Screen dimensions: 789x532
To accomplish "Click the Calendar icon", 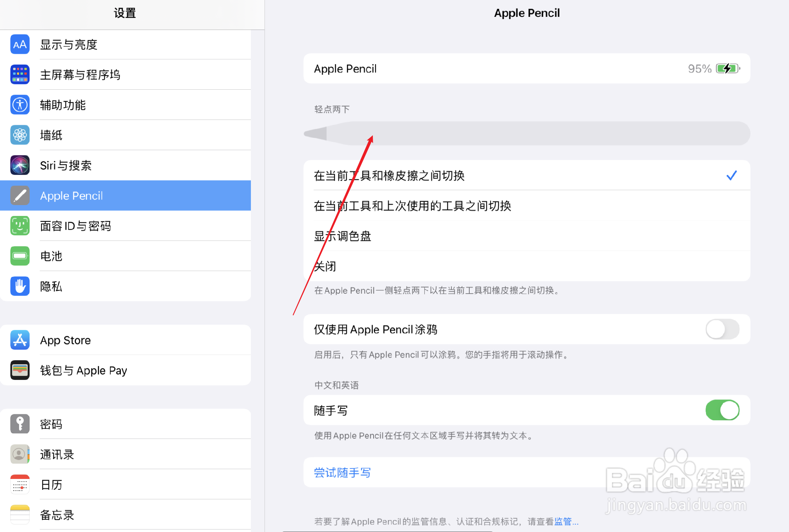I will pos(20,485).
